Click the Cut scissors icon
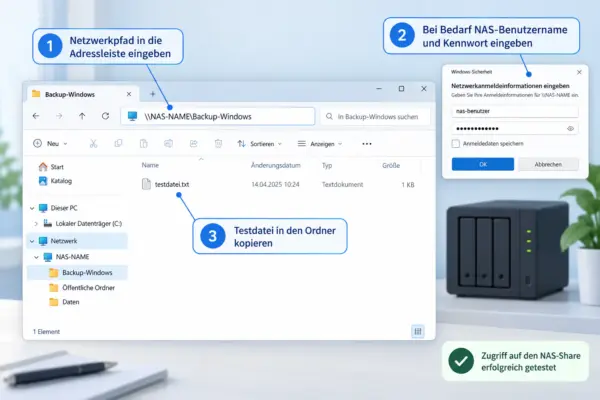 (93, 144)
